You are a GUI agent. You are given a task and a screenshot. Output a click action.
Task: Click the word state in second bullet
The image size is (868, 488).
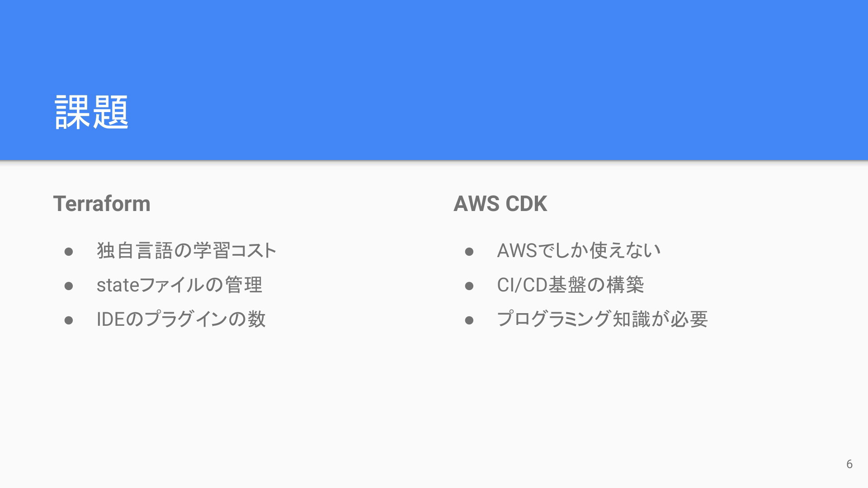[118, 285]
